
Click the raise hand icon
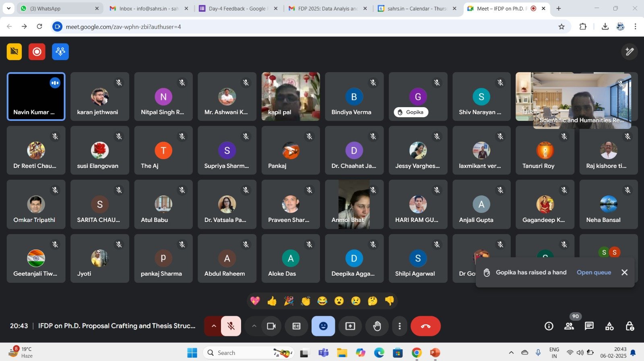(377, 326)
